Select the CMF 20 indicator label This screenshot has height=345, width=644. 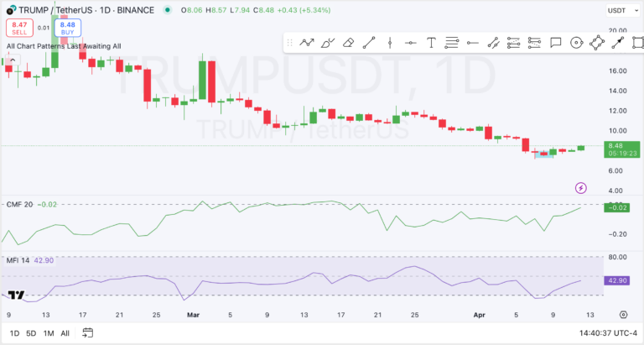(x=19, y=204)
